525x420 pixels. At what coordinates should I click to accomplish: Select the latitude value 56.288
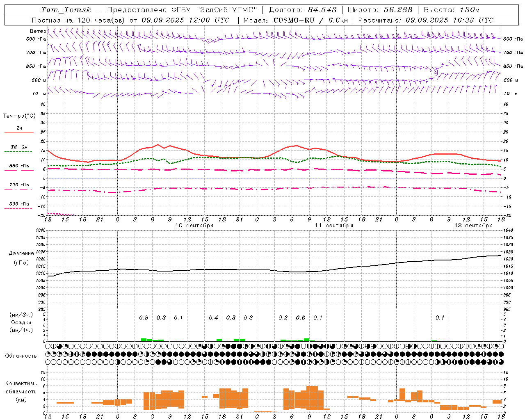pyautogui.click(x=398, y=10)
